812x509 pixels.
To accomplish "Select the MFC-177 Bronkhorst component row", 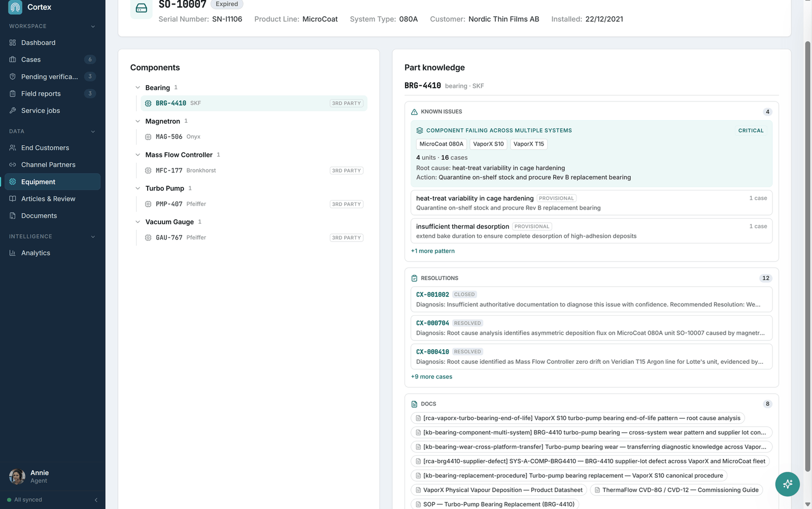I will pos(254,171).
